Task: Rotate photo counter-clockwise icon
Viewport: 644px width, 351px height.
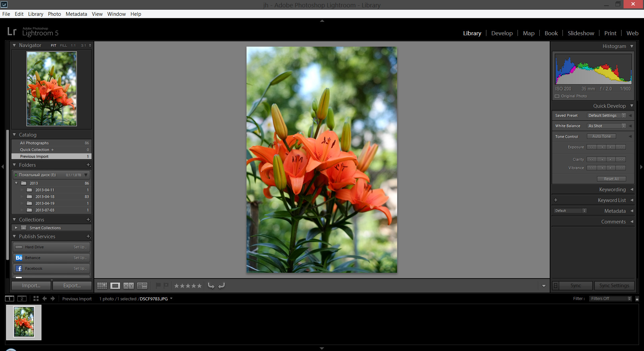Action: point(211,286)
